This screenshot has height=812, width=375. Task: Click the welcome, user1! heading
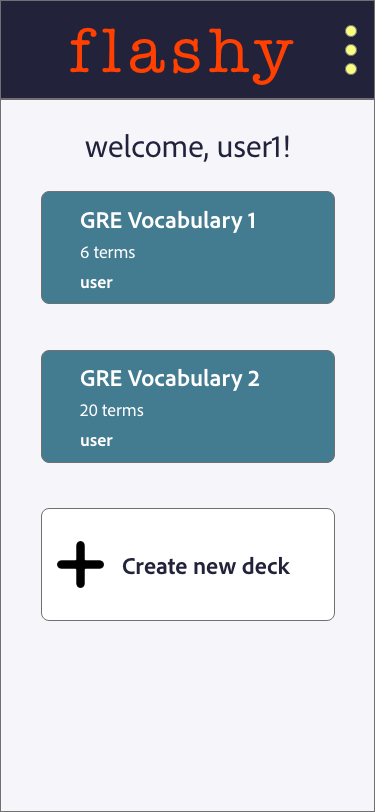(x=188, y=148)
